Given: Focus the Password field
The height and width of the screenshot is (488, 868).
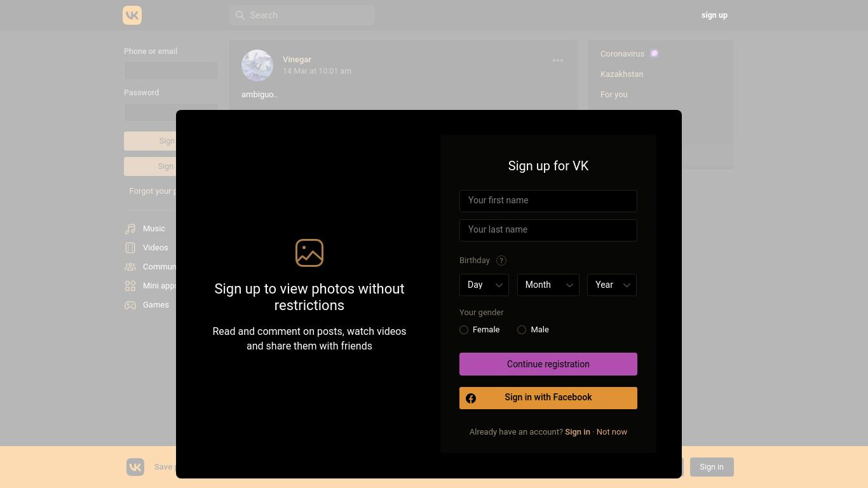Looking at the screenshot, I should (x=171, y=112).
